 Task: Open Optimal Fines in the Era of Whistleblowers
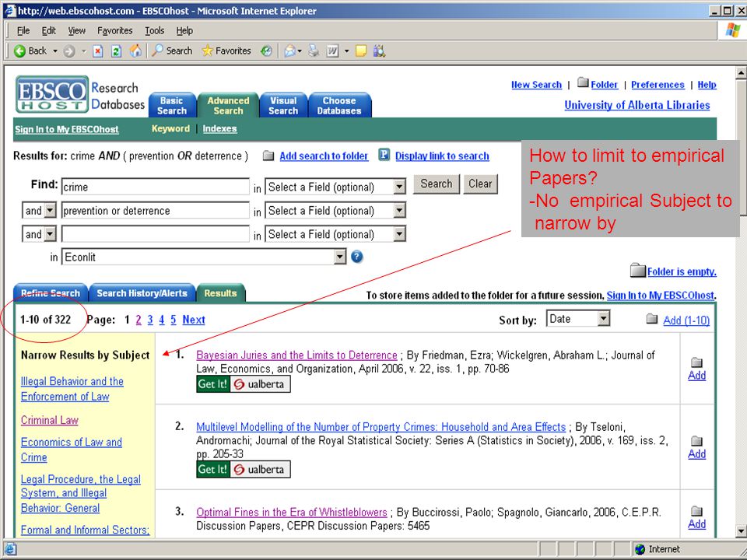coord(292,513)
